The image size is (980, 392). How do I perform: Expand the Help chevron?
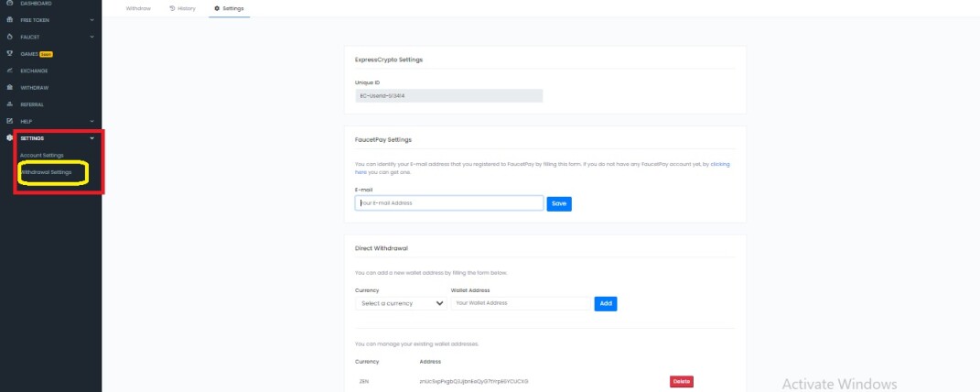[x=92, y=121]
